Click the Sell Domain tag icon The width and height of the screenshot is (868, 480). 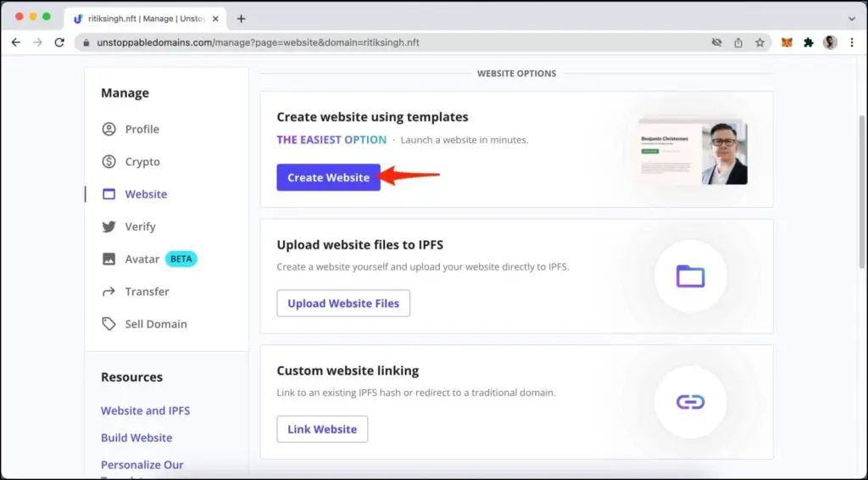[x=109, y=324]
